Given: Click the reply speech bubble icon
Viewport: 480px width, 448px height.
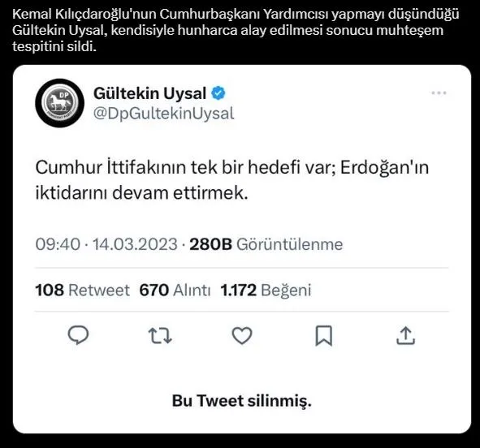Looking at the screenshot, I should click(78, 335).
